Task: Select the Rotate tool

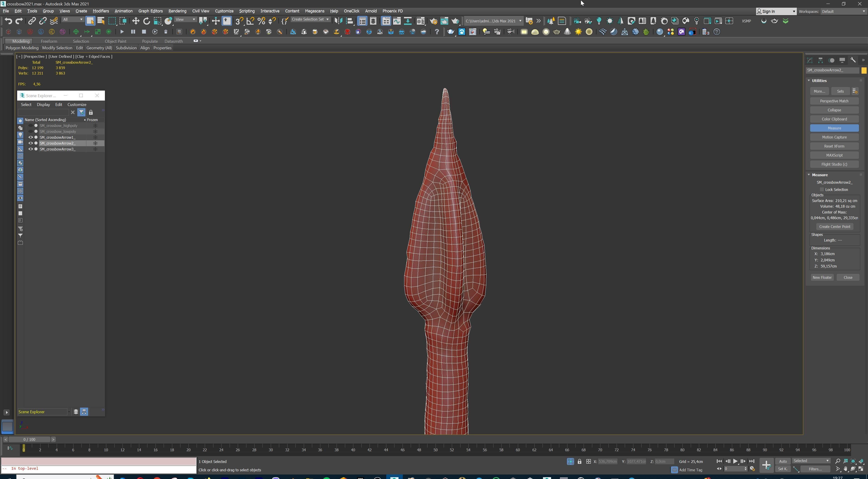Action: [146, 21]
